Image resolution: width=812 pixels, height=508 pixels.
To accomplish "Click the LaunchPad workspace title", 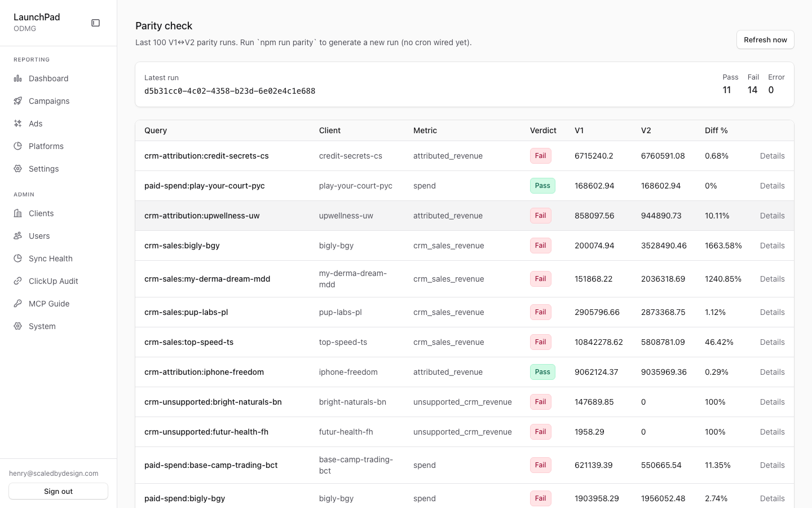I will pyautogui.click(x=37, y=17).
